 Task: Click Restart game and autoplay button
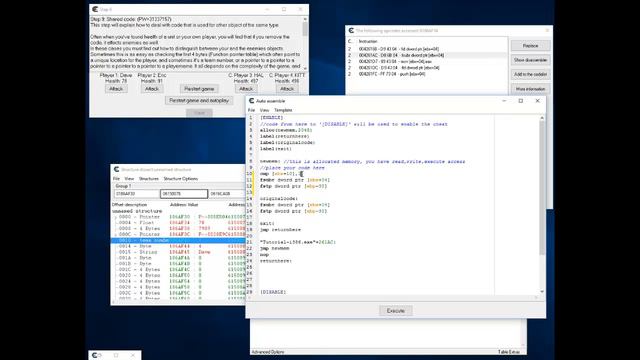tap(199, 100)
